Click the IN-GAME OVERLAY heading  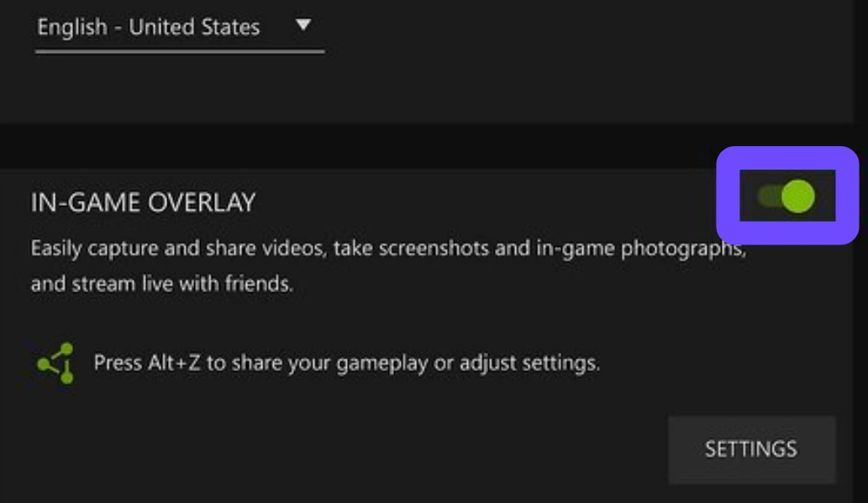(143, 202)
